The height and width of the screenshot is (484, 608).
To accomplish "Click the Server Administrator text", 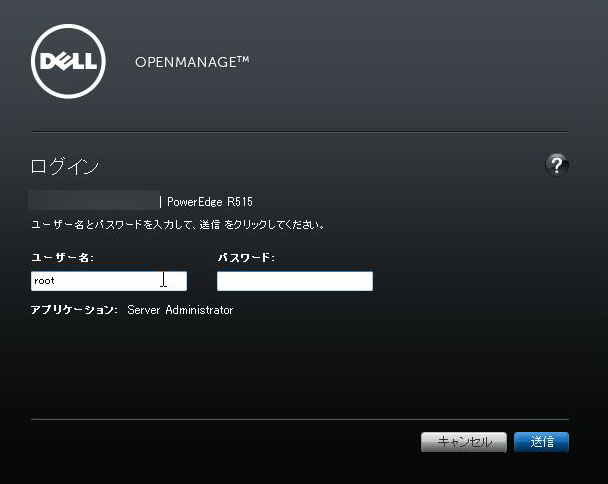I will [180, 310].
